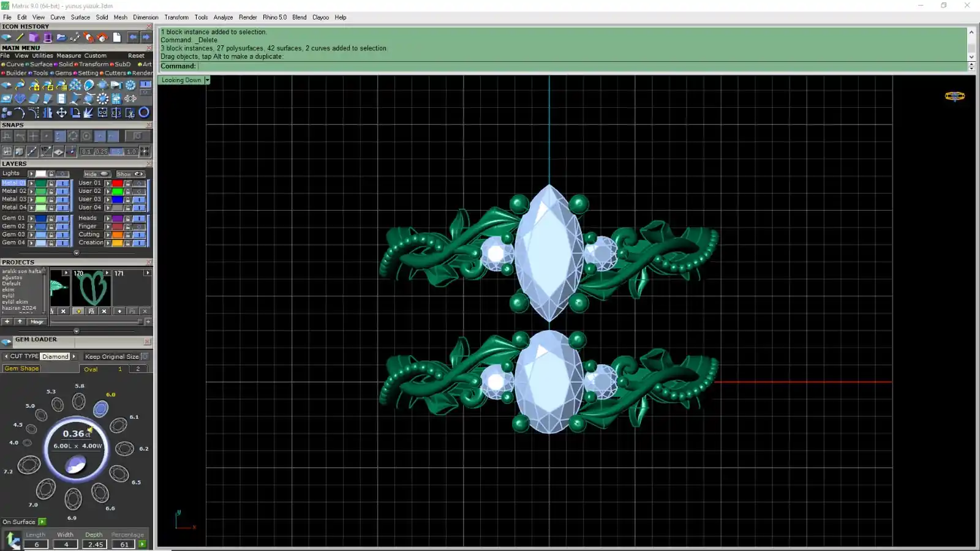This screenshot has height=551, width=980.
Task: Select the gem-with-plus icon in Gems toolbar
Action: [x=34, y=85]
